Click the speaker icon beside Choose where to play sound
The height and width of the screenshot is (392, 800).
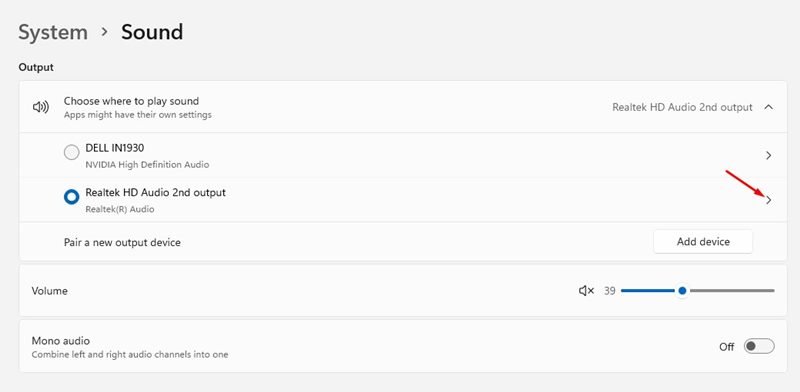point(40,107)
